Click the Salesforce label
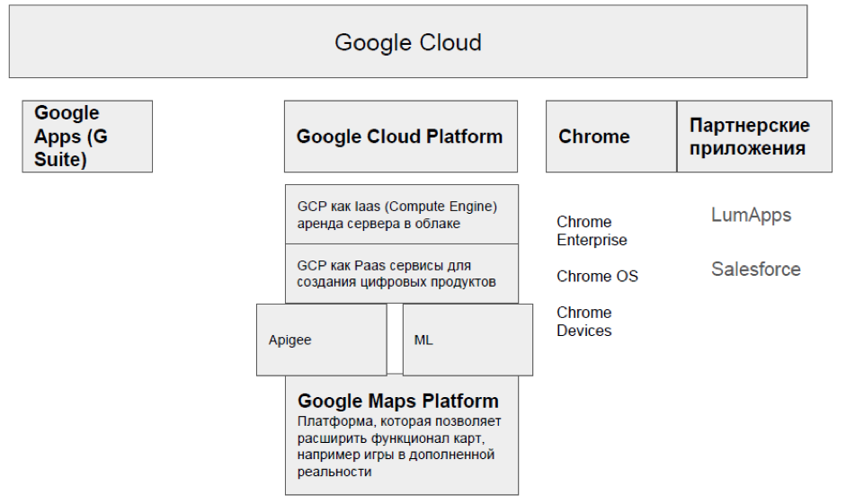The height and width of the screenshot is (504, 846). click(x=756, y=269)
